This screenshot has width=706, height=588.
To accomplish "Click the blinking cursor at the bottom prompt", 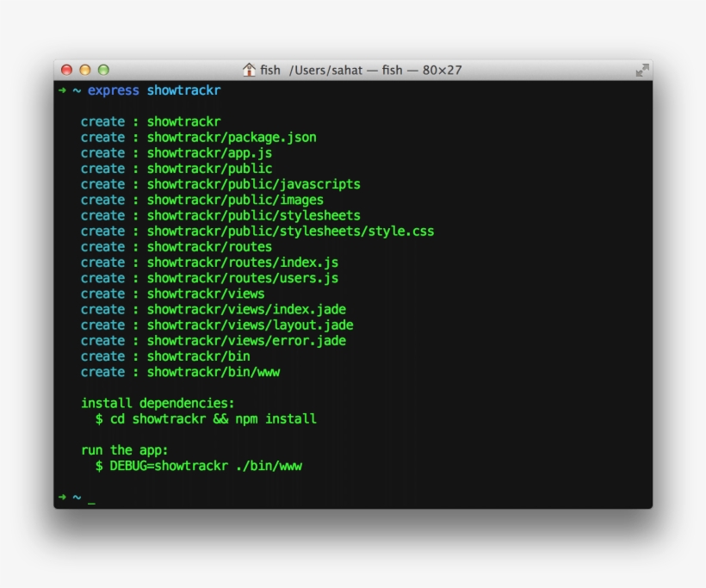I will click(x=91, y=498).
